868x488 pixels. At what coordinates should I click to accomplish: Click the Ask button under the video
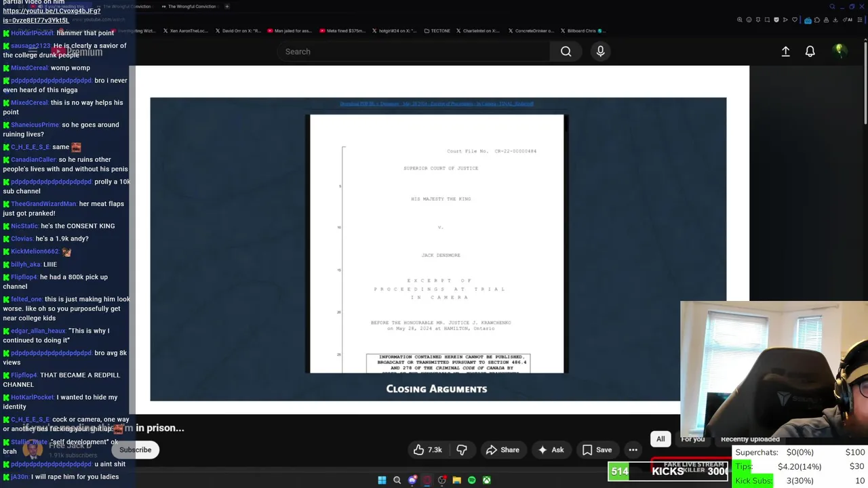click(551, 450)
